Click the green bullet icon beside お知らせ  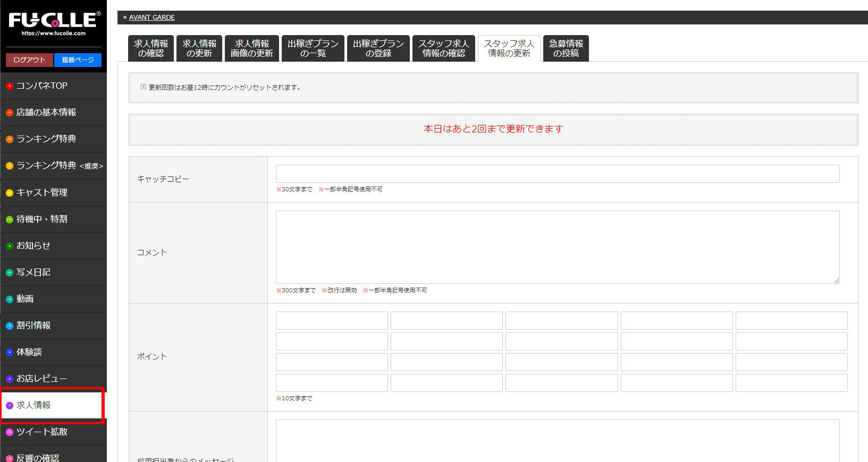[9, 246]
